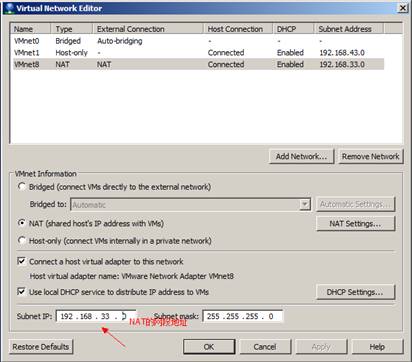This screenshot has width=412, height=362.
Task: Open the Bridged to dropdown arrow
Action: click(305, 204)
